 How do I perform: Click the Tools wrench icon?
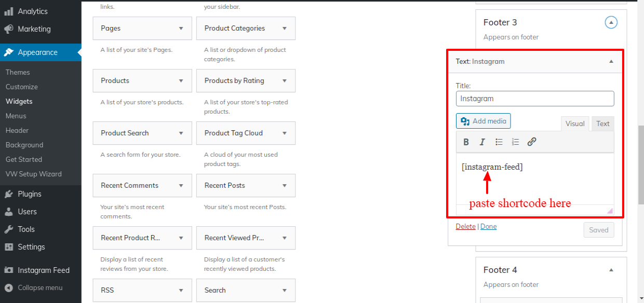tap(9, 229)
